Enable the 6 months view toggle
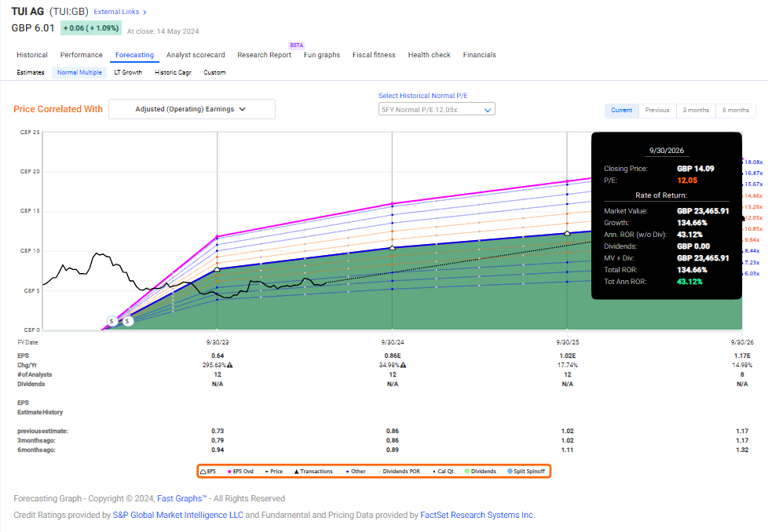 [735, 110]
